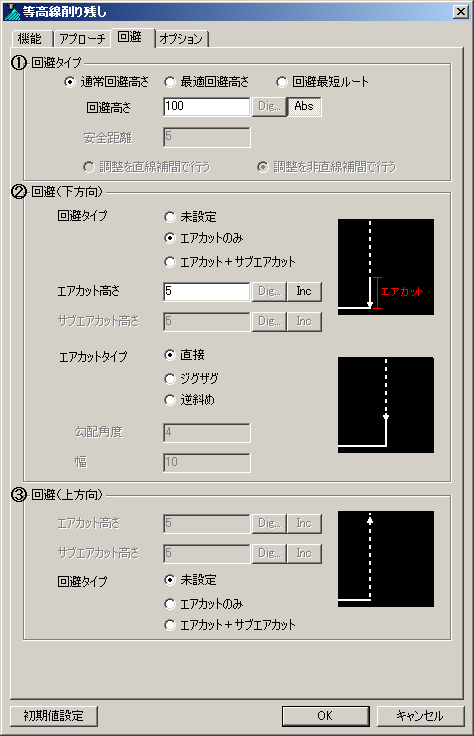Click the 初期値設定 button

54,716
